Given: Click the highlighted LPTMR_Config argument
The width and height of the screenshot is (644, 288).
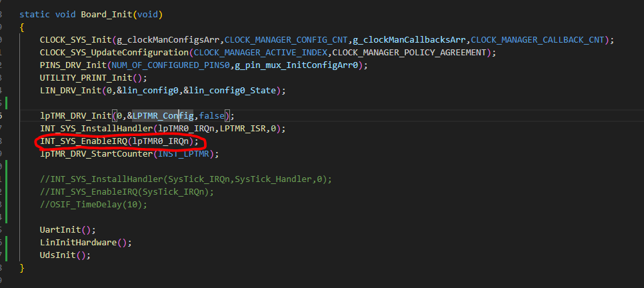Looking at the screenshot, I should coord(163,115).
